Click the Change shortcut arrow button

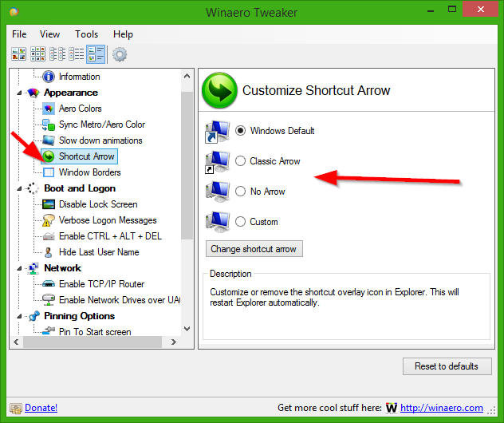tap(254, 249)
